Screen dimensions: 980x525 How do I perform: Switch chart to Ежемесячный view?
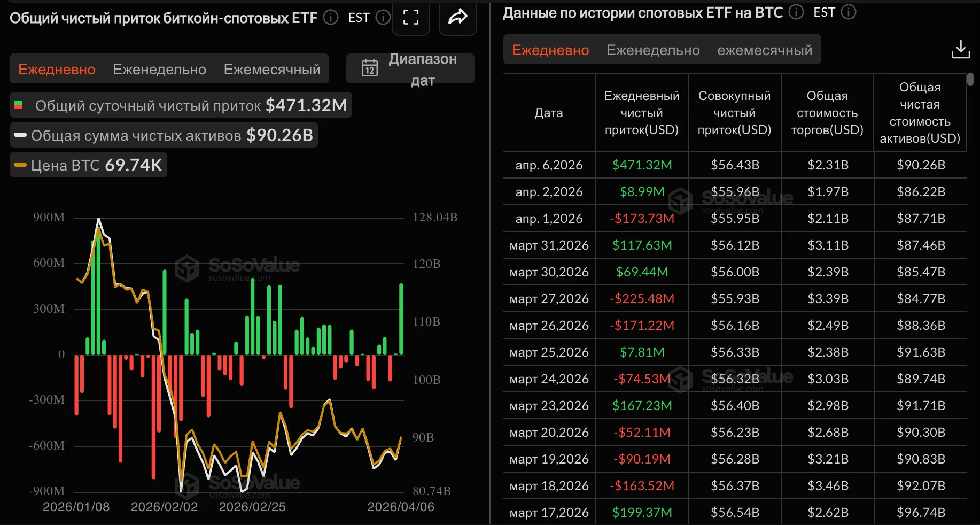point(272,70)
